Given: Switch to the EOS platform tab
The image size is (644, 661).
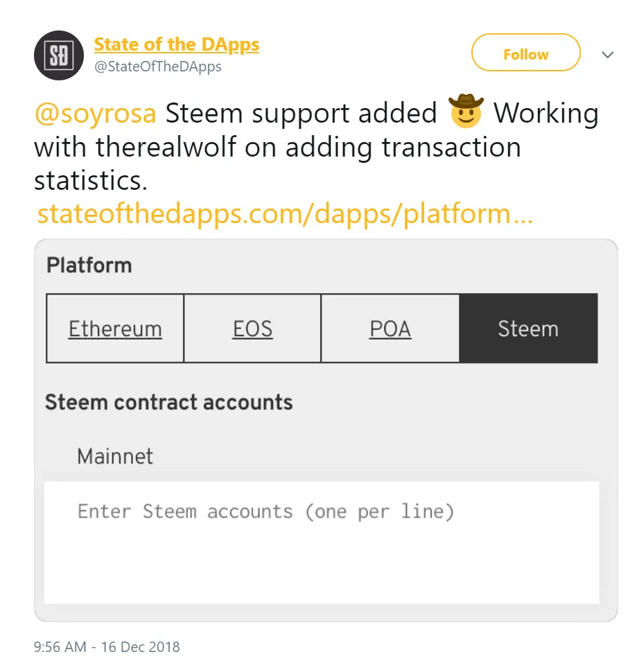Looking at the screenshot, I should [x=252, y=328].
